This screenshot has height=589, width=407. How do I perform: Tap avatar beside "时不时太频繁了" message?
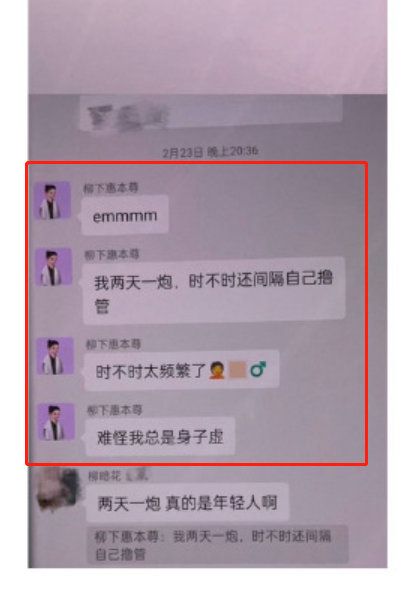pos(55,356)
